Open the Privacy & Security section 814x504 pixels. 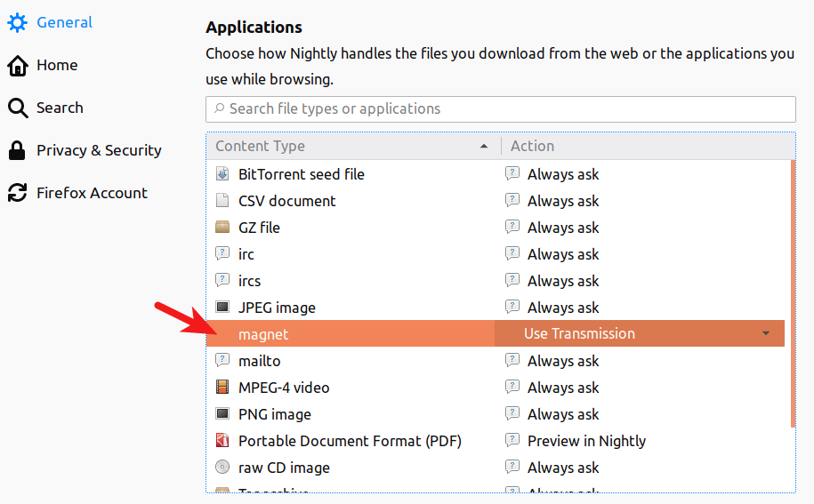click(99, 150)
